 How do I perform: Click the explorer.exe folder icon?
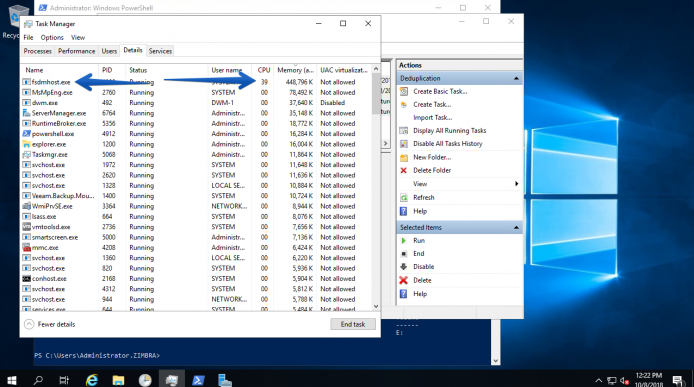(27, 144)
